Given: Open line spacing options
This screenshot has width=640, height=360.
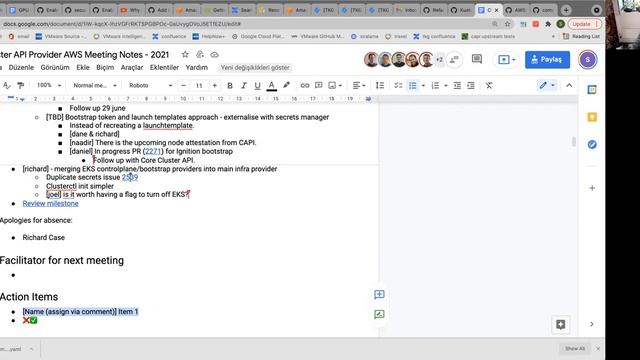Looking at the screenshot, I should click(380, 85).
